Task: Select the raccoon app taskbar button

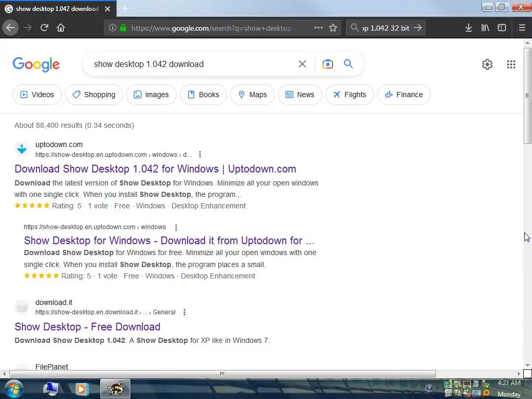Action: pyautogui.click(x=115, y=389)
